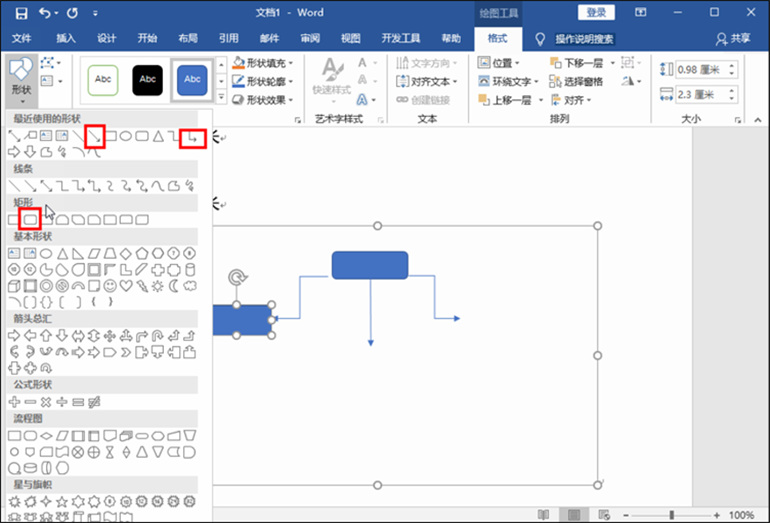This screenshot has height=523, width=770.
Task: Select heart shape in basic shapes
Action: (126, 286)
